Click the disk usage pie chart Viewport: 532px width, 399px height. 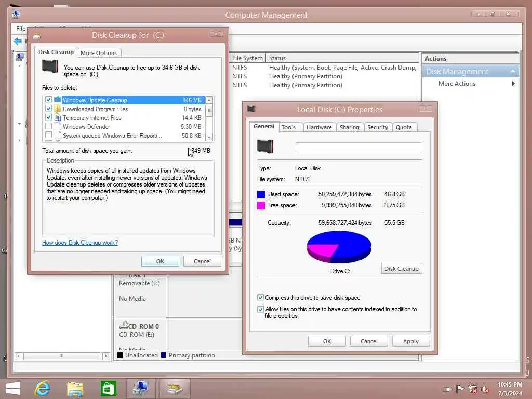click(339, 247)
